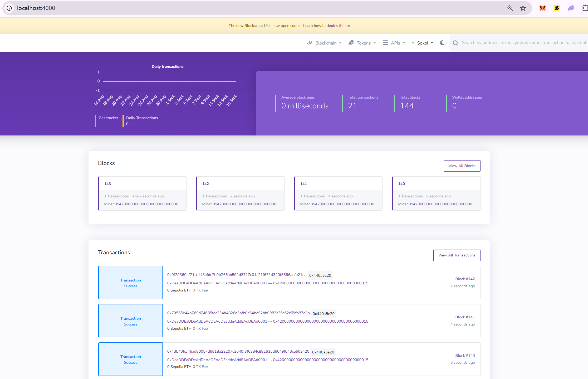Open block 143 card
588x379 pixels.
point(107,184)
